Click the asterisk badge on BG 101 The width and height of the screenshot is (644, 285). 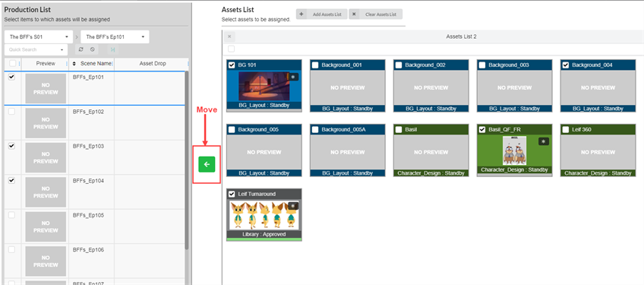pos(293,77)
